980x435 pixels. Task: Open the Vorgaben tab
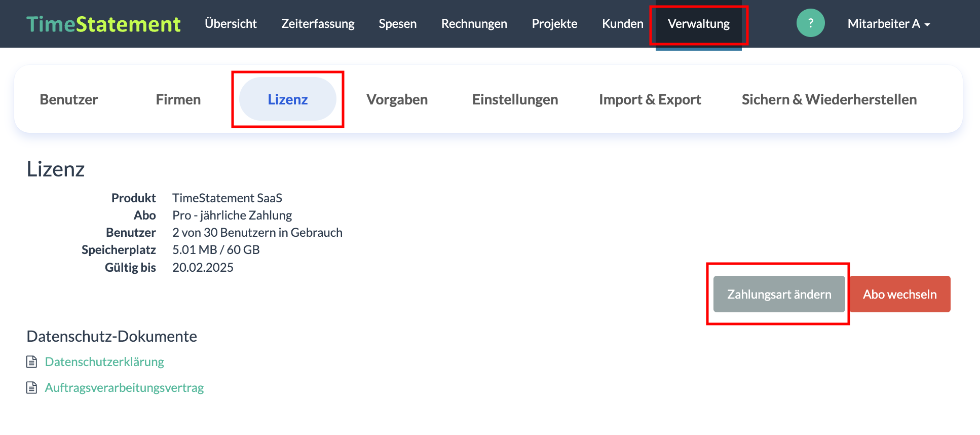click(397, 99)
